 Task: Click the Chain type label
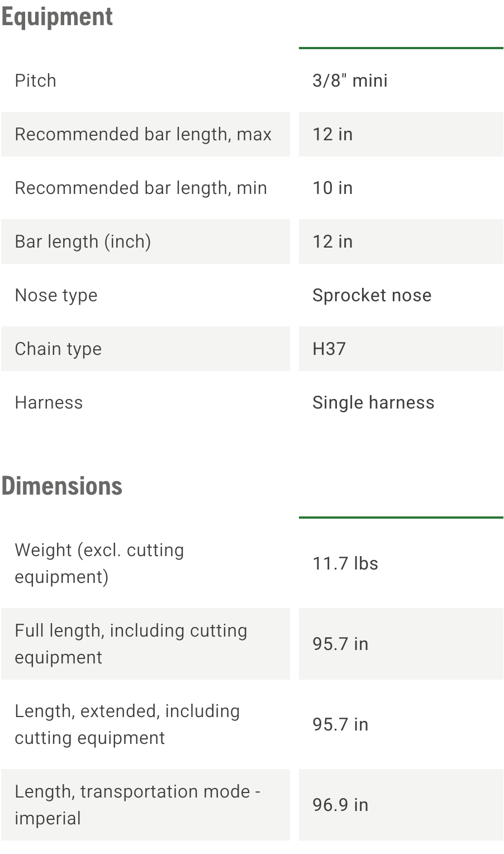(x=59, y=349)
